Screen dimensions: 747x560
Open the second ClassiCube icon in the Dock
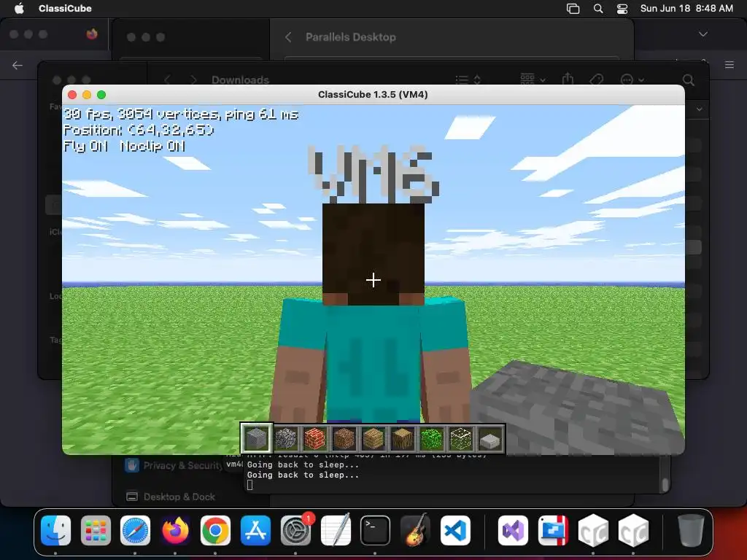click(x=633, y=530)
